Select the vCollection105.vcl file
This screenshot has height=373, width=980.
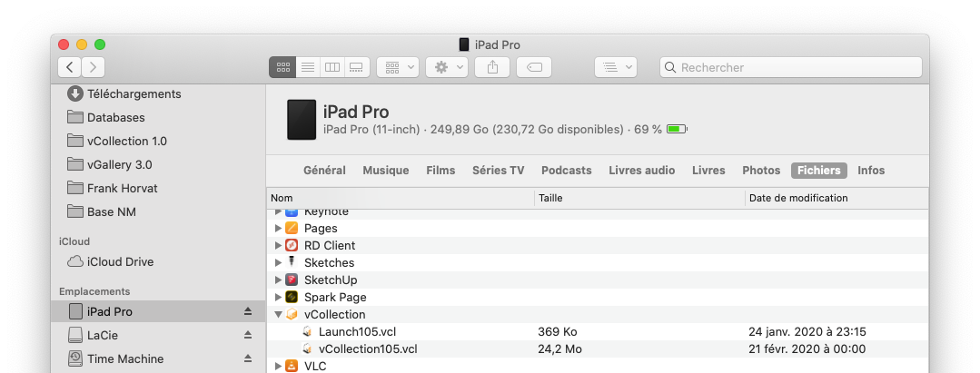[x=368, y=348]
